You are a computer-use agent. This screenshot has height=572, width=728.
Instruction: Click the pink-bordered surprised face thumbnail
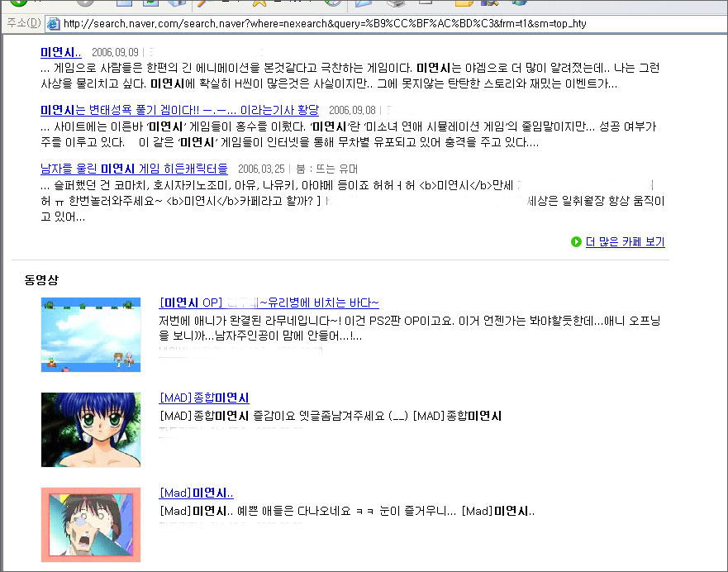[90, 524]
